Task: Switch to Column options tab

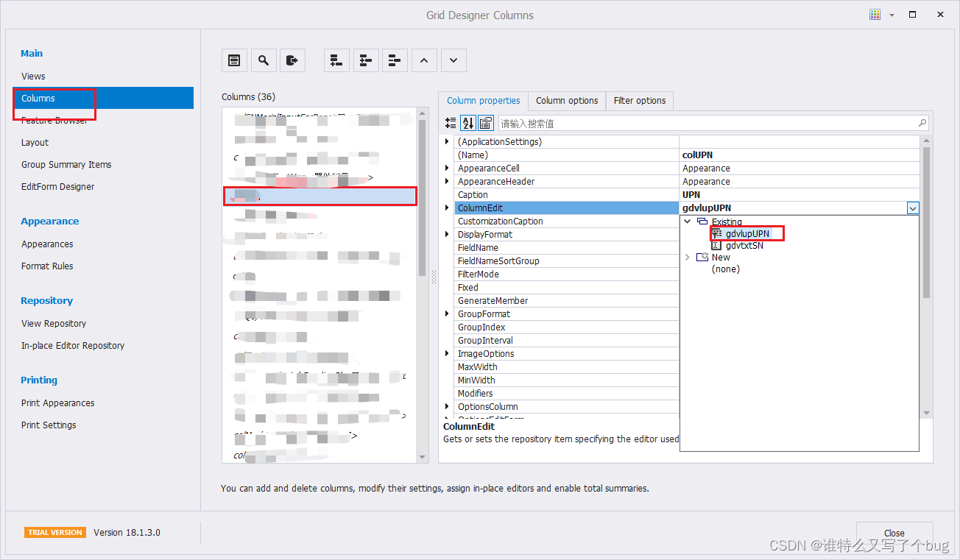Action: tap(567, 101)
